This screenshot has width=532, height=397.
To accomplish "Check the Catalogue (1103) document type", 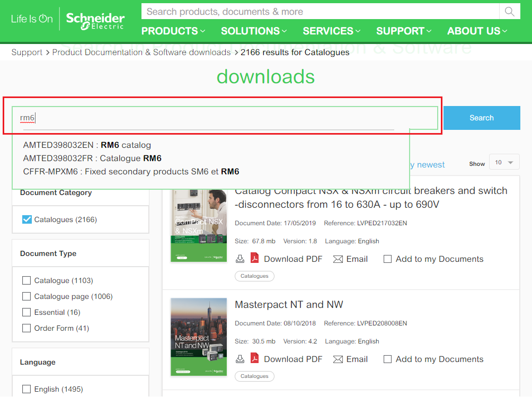I will pyautogui.click(x=26, y=280).
